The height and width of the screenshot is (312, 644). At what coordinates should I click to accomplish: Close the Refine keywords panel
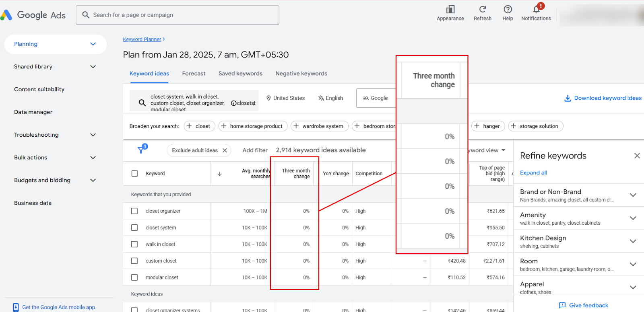point(637,156)
